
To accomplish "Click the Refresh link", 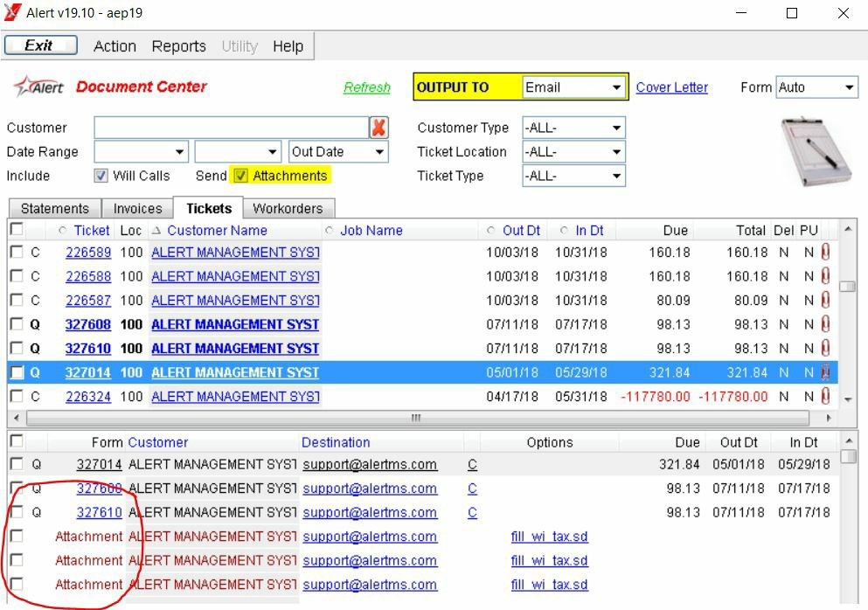I will [x=366, y=87].
